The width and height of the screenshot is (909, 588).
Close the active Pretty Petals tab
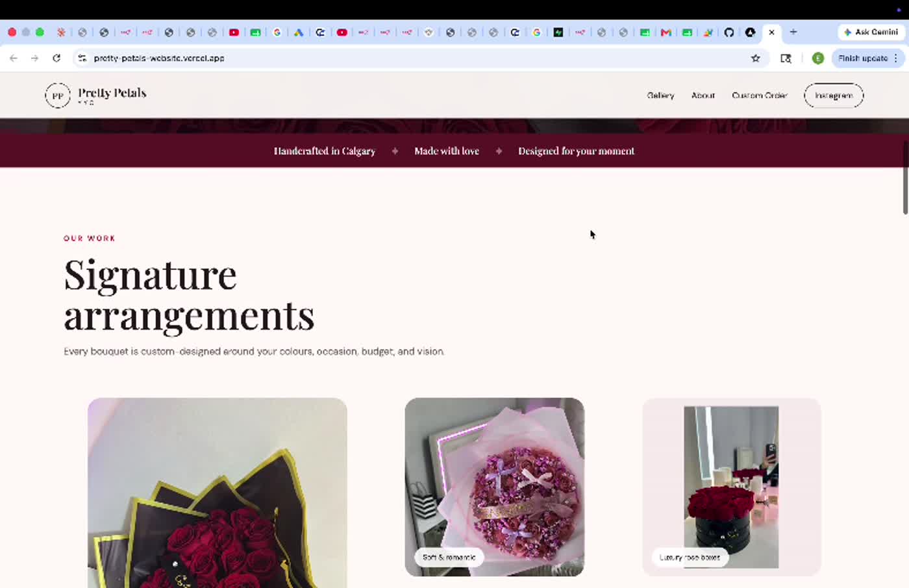(771, 32)
